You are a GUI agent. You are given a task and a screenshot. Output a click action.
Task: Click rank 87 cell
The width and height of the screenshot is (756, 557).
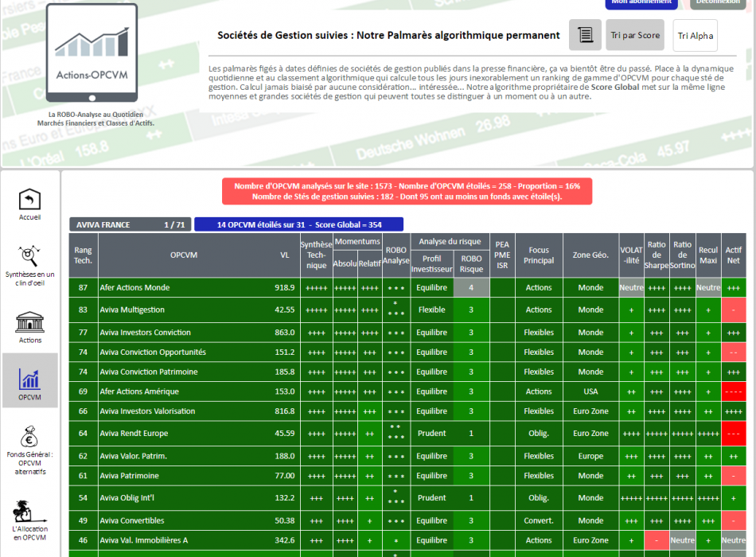coord(83,287)
